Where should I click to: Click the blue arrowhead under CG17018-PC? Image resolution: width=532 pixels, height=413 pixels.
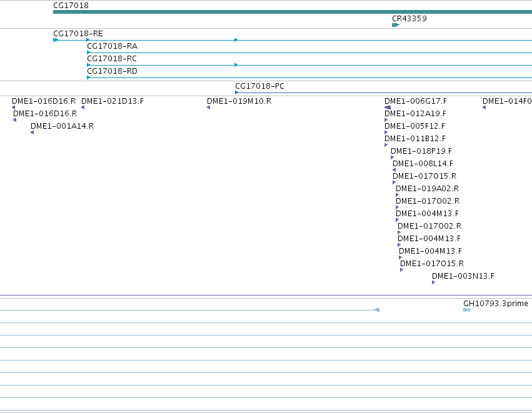tap(237, 92)
